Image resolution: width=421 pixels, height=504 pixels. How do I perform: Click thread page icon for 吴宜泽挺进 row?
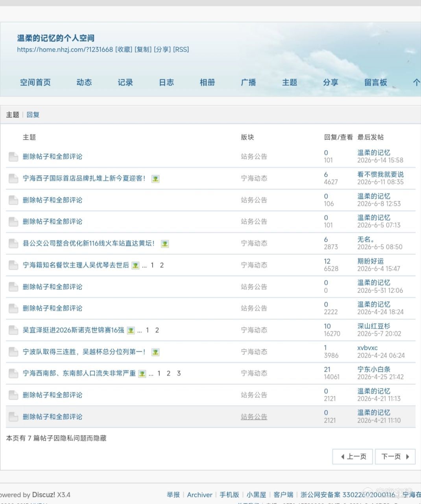13,330
